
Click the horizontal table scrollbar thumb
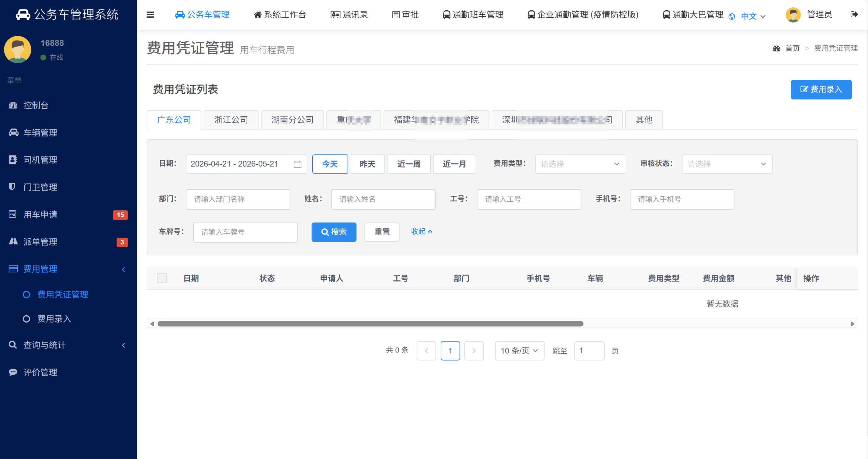(x=370, y=324)
